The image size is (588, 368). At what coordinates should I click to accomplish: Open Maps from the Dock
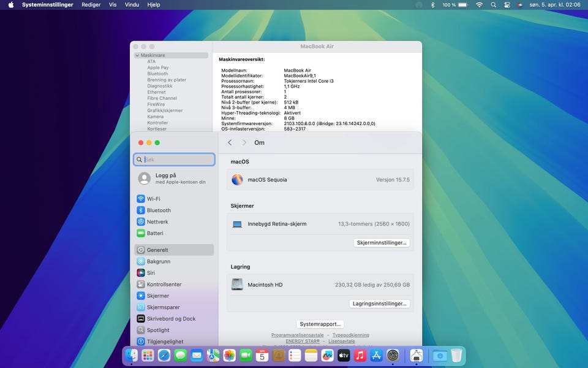[x=213, y=355]
